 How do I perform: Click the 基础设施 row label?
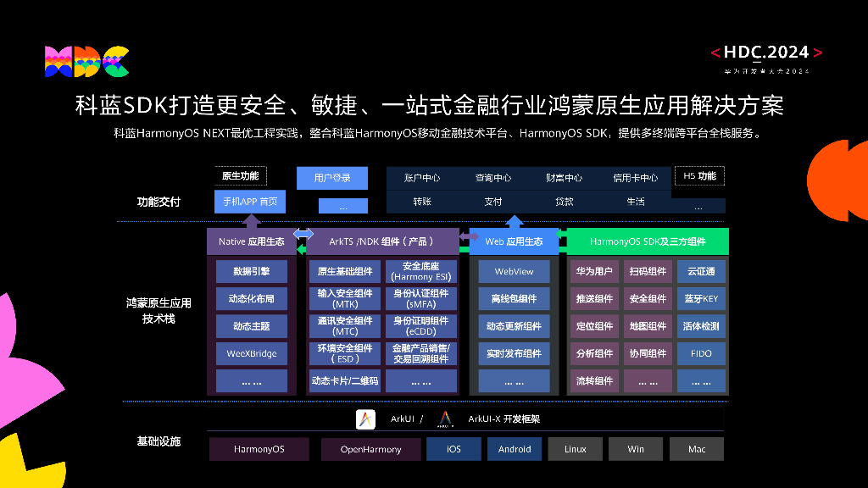159,441
